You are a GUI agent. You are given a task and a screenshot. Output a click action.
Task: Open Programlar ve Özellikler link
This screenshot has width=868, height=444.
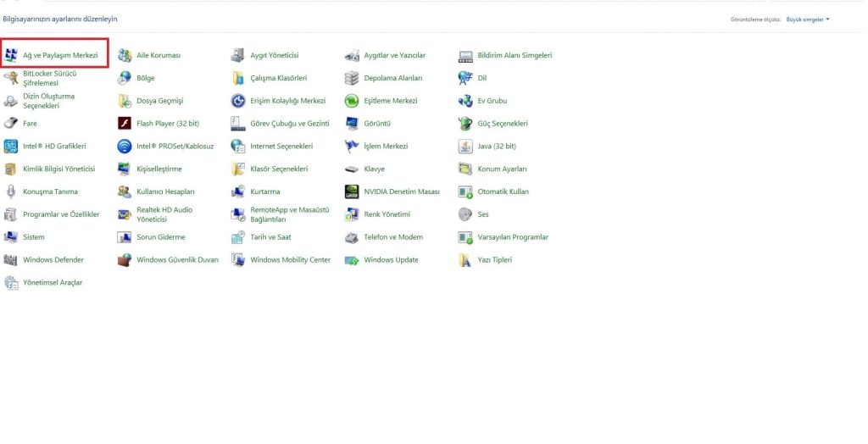[x=61, y=214]
